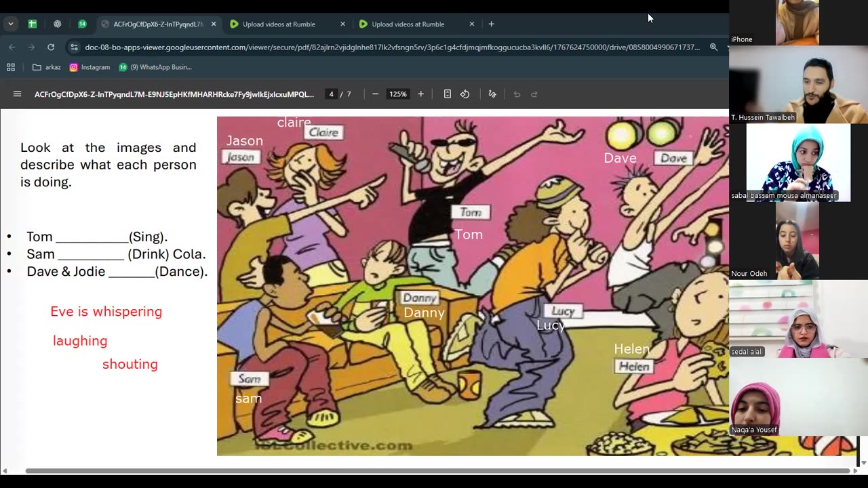Click the white 'Jason' label on image
The height and width of the screenshot is (488, 868).
(245, 141)
